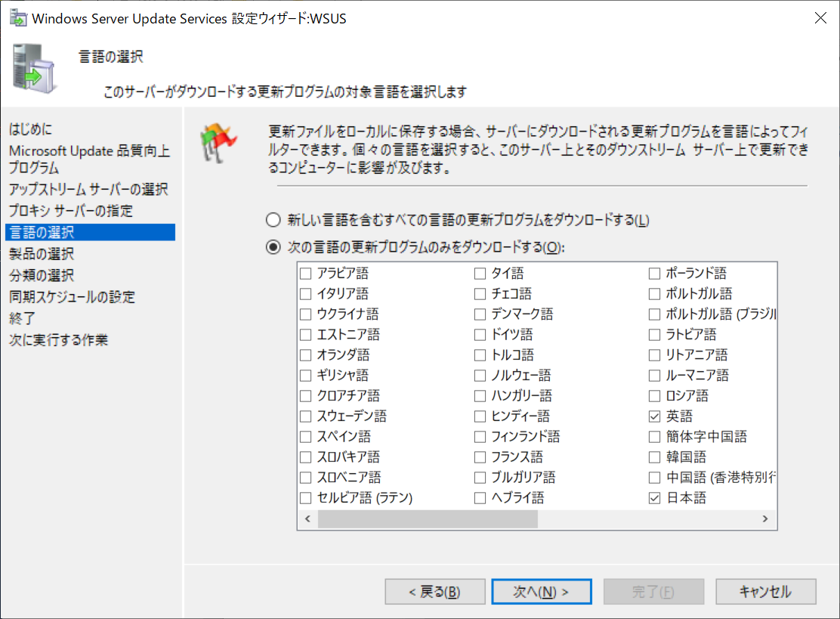Image resolution: width=840 pixels, height=619 pixels.
Task: Check the ノルウェー語 checkbox
Action: pyautogui.click(x=480, y=375)
